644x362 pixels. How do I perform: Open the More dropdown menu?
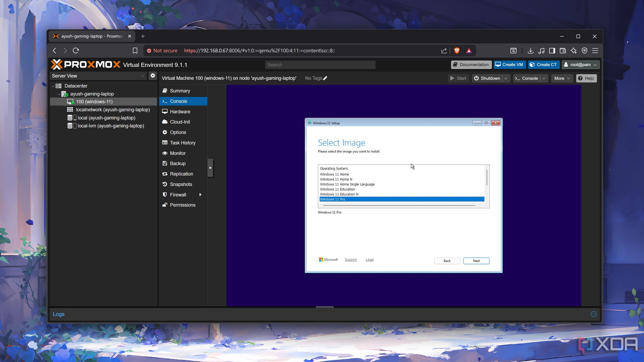(x=562, y=78)
